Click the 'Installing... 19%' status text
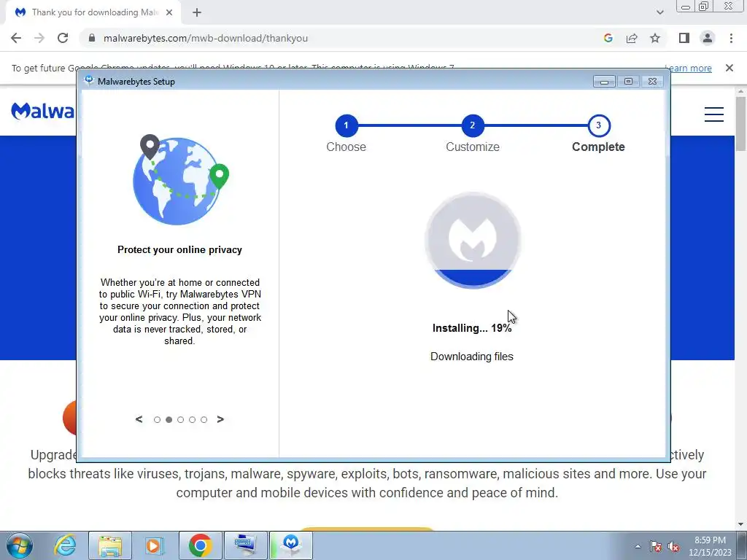 coord(472,328)
